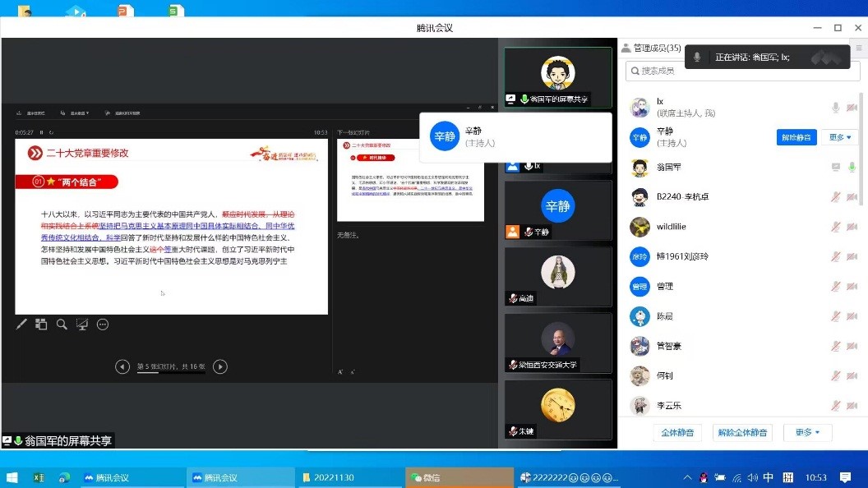Open more slideshow options ellipsis
Viewport: 868px width, 488px height.
coord(103,325)
